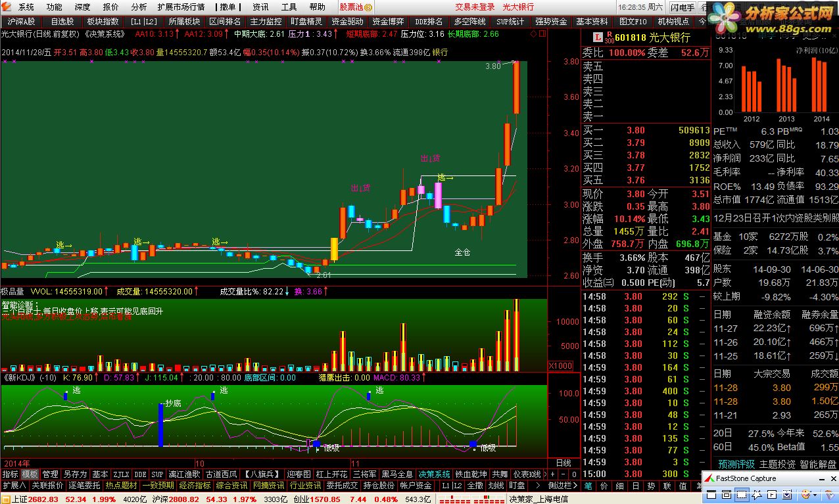The height and width of the screenshot is (504, 839).
Task: Expand more bottom tabs arrow after 盯盘
Action: pos(538,486)
